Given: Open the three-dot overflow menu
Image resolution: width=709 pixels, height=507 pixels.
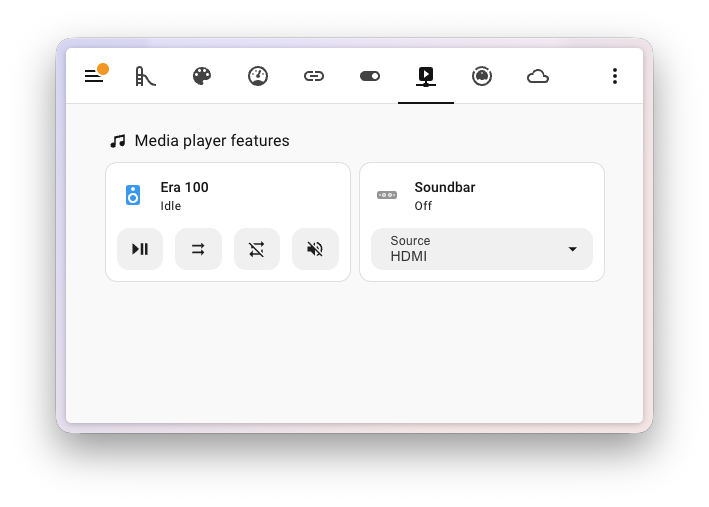Looking at the screenshot, I should tap(614, 76).
